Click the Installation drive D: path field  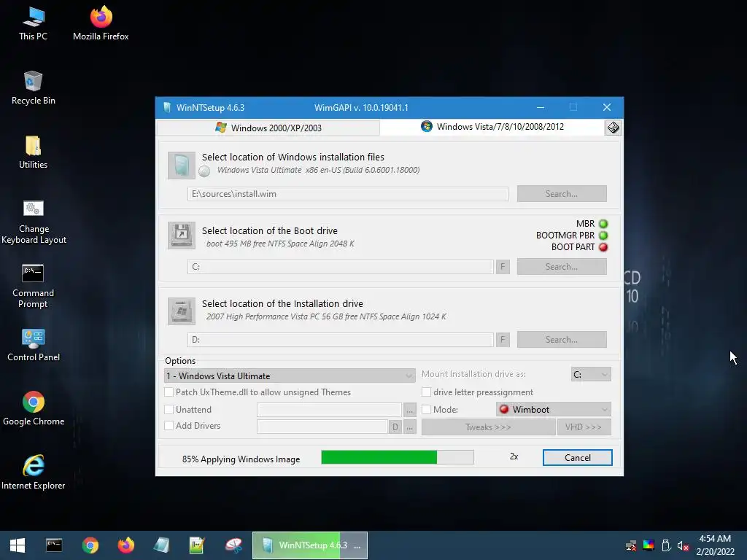tap(340, 340)
